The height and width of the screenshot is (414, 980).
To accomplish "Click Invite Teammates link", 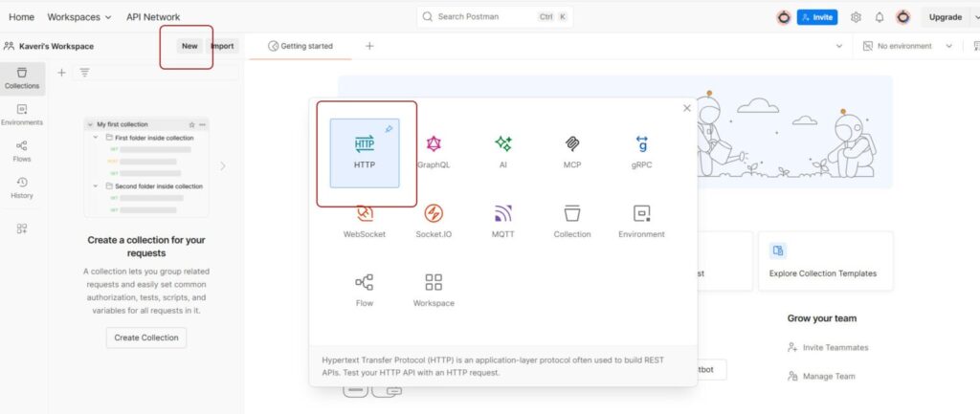I will [x=828, y=348].
